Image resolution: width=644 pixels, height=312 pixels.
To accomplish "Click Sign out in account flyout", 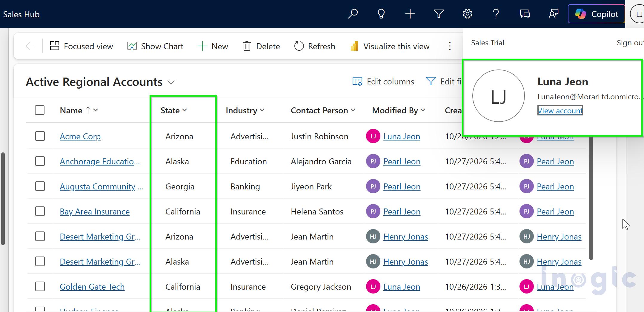I will pos(630,43).
